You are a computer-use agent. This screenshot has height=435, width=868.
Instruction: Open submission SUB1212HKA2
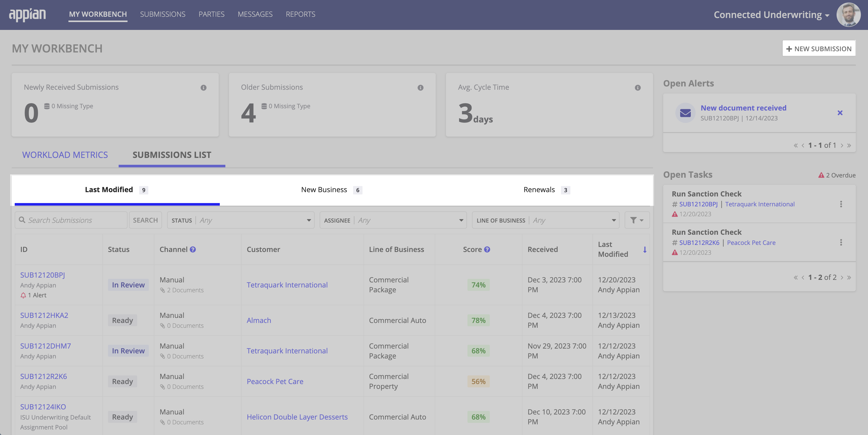coord(44,316)
